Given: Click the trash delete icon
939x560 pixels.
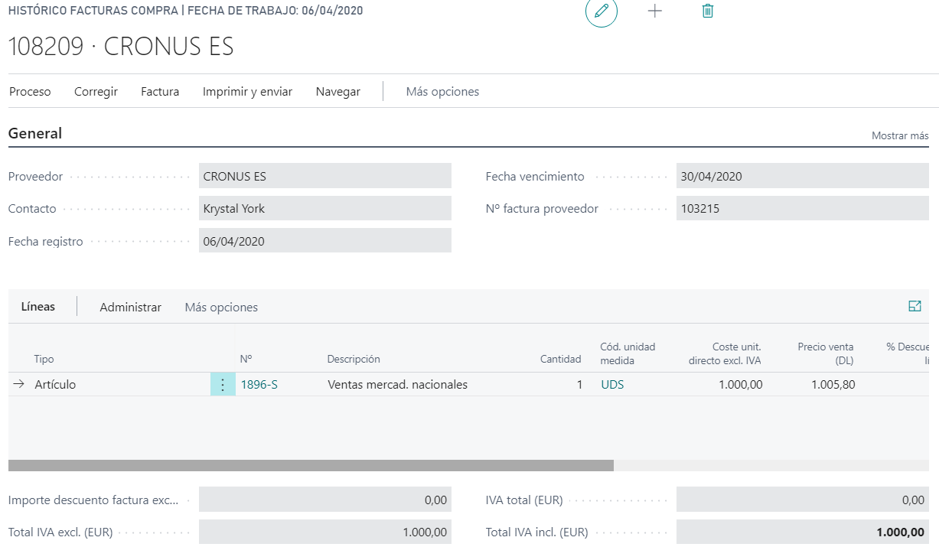Looking at the screenshot, I should (x=708, y=11).
